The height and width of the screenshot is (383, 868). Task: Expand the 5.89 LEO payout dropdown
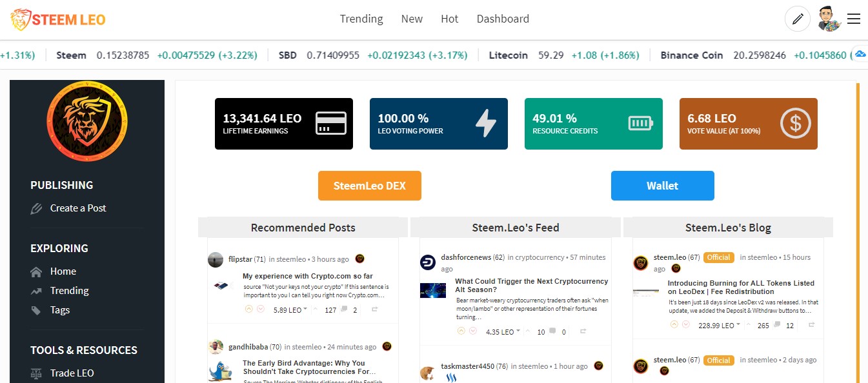tap(290, 310)
